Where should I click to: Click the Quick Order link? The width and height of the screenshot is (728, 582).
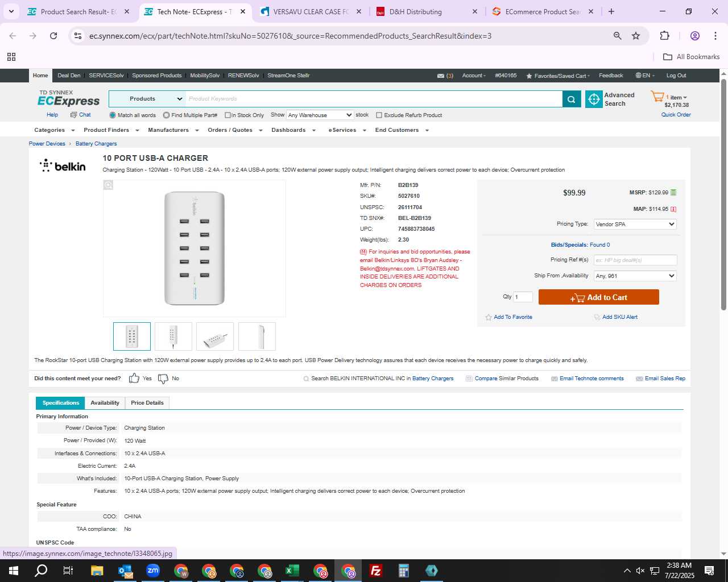tap(676, 115)
